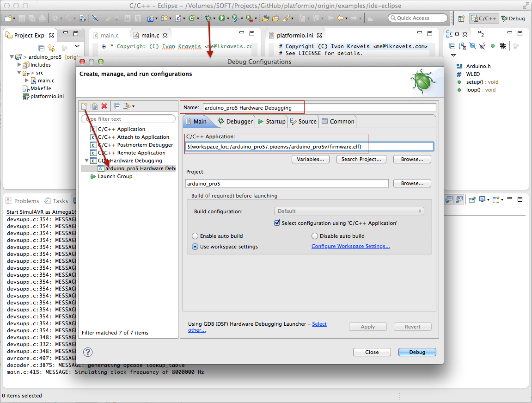Collapse the GDB Hardware Debugging tree node
This screenshot has height=403, width=532.
click(x=86, y=161)
